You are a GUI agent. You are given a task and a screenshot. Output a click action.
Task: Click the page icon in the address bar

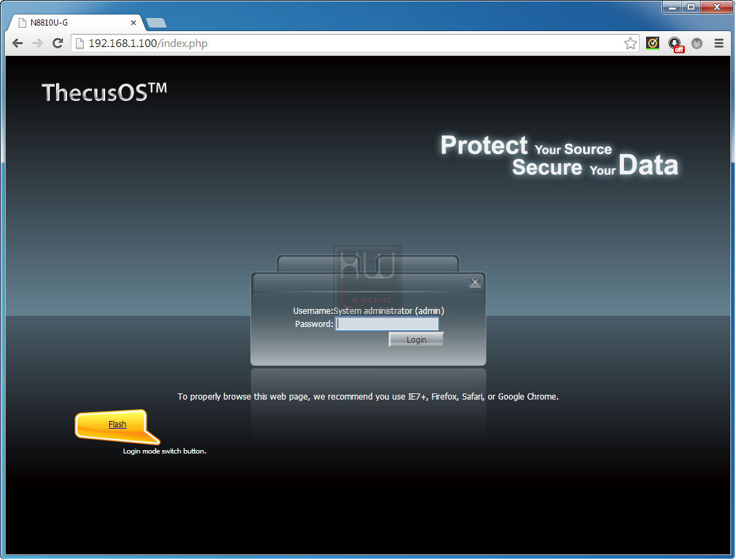coord(80,43)
